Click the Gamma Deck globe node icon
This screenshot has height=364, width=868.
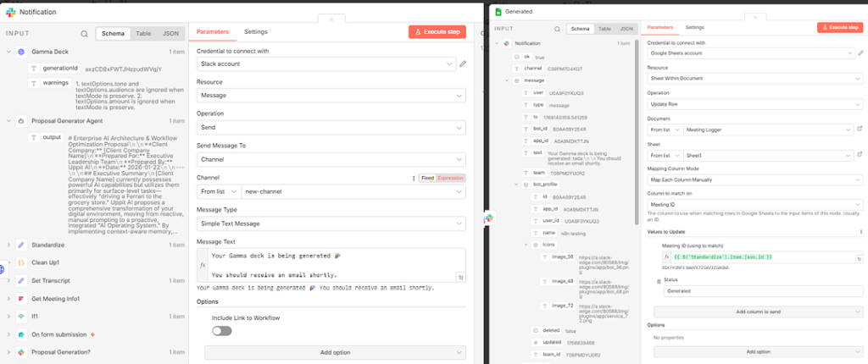click(21, 52)
